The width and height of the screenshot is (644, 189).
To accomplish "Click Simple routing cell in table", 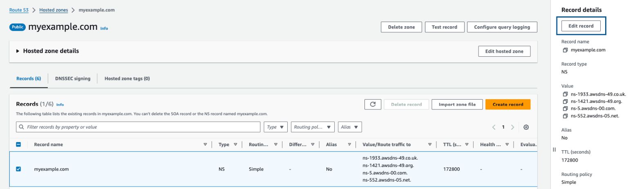I will tap(256, 169).
